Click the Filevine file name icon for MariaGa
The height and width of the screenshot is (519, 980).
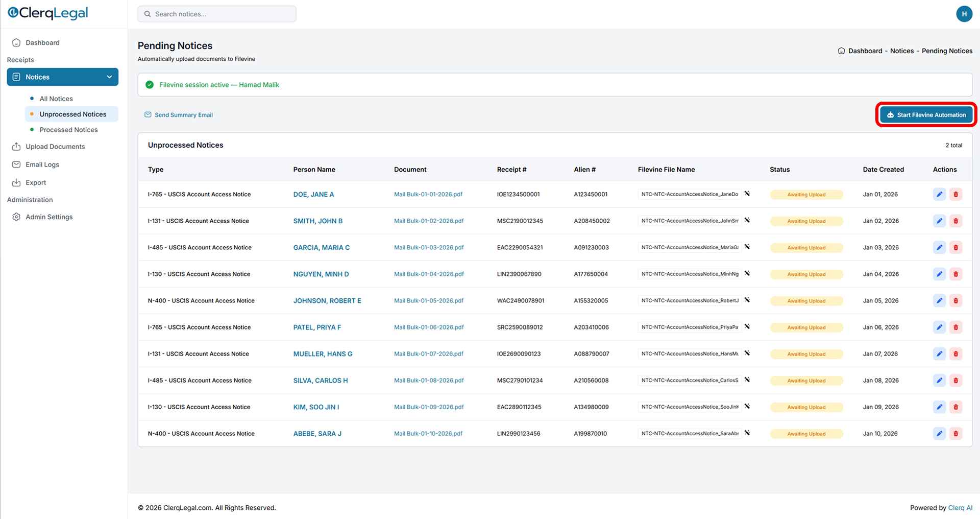(x=747, y=247)
